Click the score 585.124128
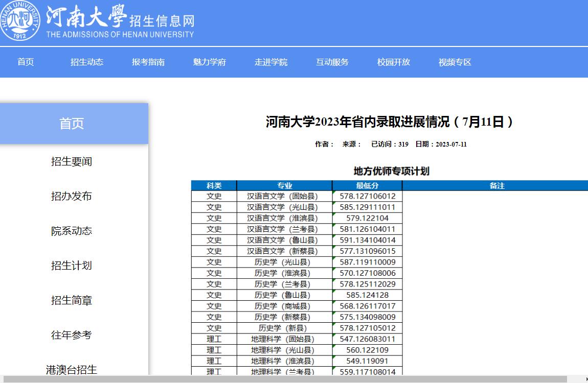This screenshot has width=588, height=383. coord(368,295)
